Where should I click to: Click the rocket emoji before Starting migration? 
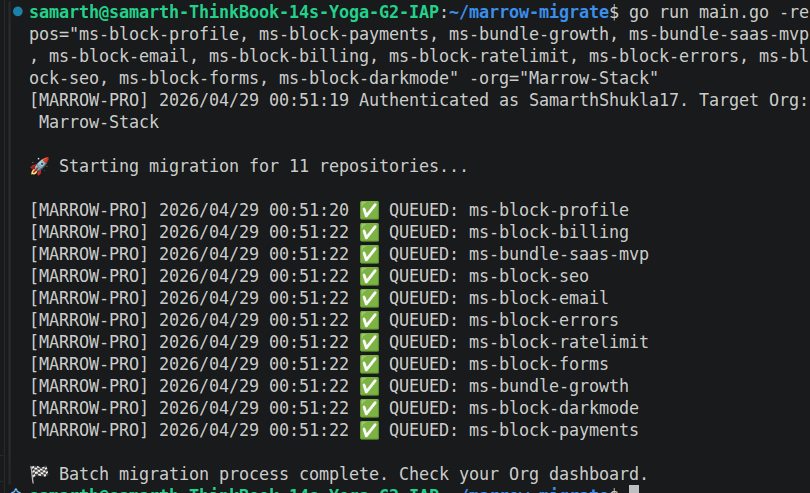pos(39,166)
